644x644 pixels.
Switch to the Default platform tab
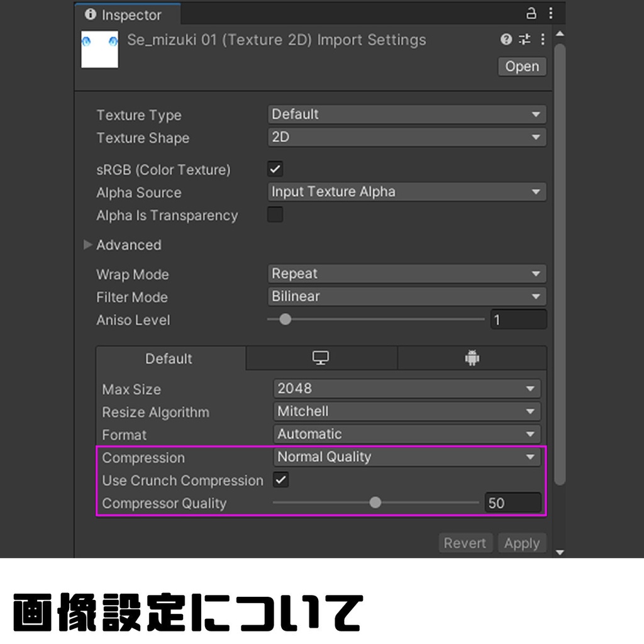[169, 358]
